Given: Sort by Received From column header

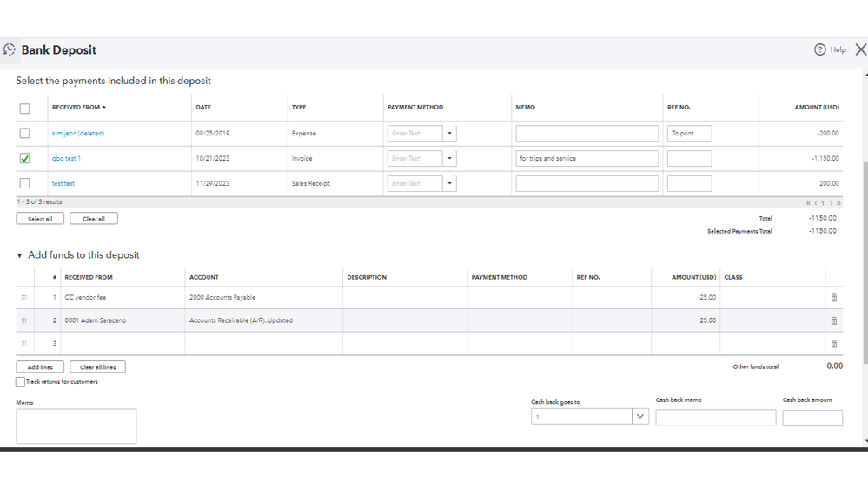Looking at the screenshot, I should [x=78, y=107].
